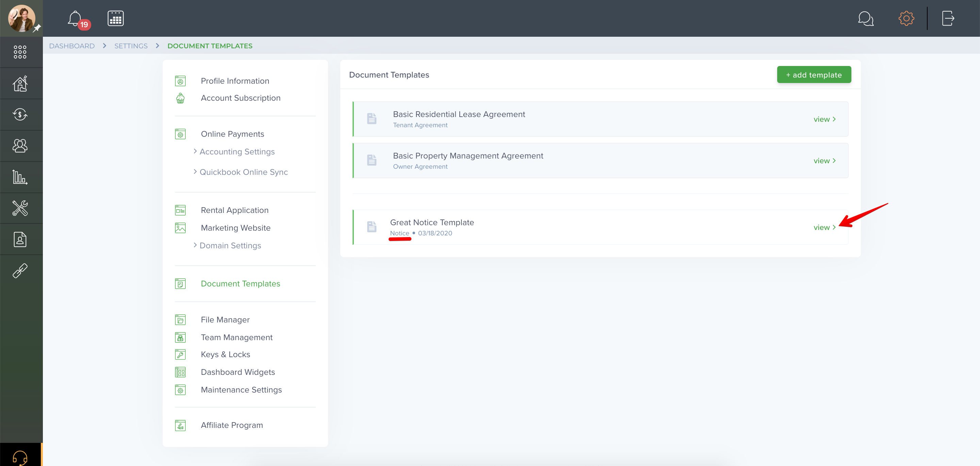The height and width of the screenshot is (466, 980).
Task: Open the chat messages icon
Action: point(865,18)
